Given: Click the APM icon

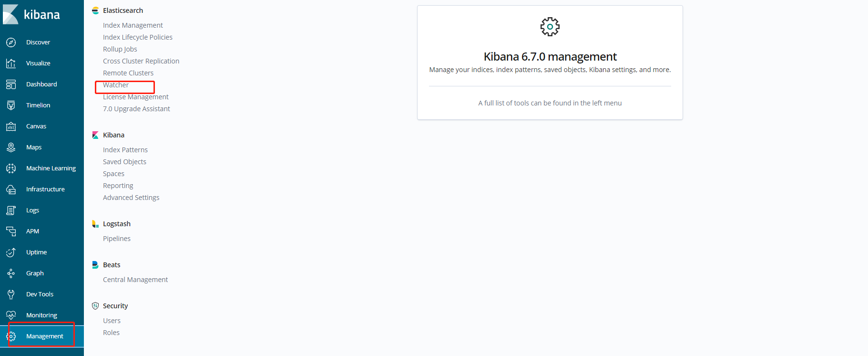Looking at the screenshot, I should point(11,231).
